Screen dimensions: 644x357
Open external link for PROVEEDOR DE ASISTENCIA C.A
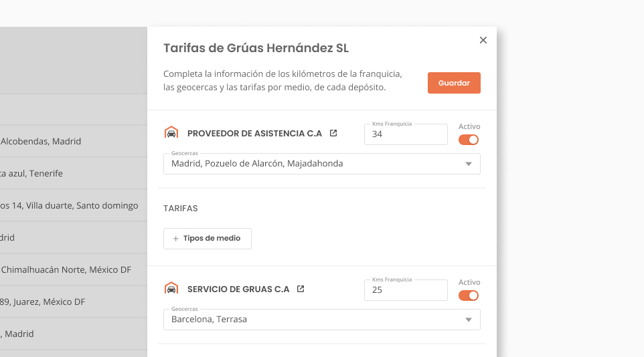coord(333,133)
